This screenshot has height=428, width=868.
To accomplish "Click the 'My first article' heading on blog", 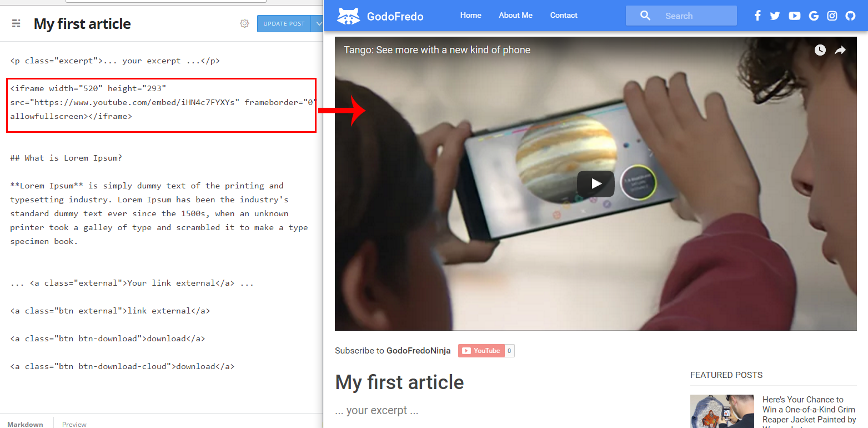I will 399,382.
